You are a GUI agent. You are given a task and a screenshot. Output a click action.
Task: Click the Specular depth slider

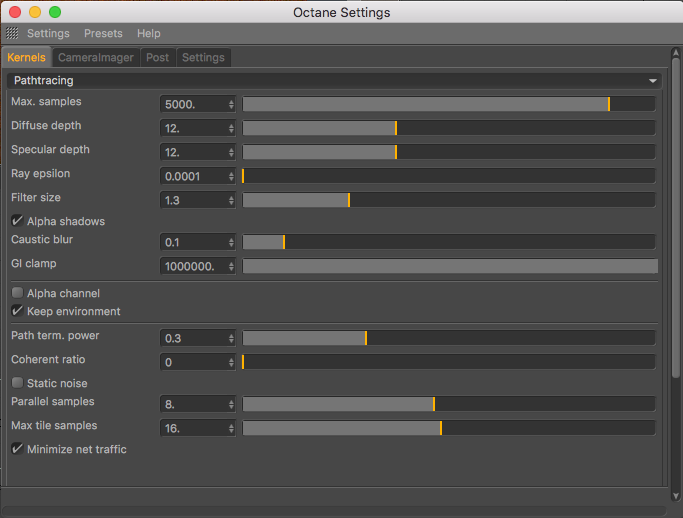tap(449, 152)
